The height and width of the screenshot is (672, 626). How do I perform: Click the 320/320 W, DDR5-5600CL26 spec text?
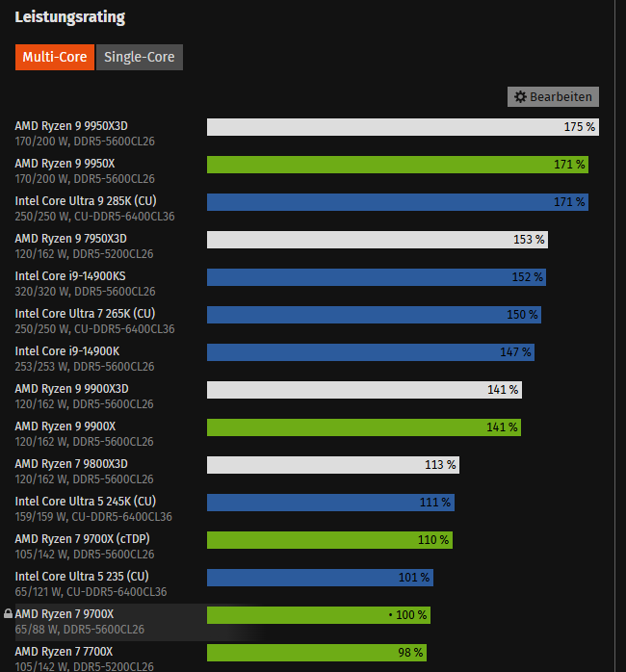click(x=85, y=292)
